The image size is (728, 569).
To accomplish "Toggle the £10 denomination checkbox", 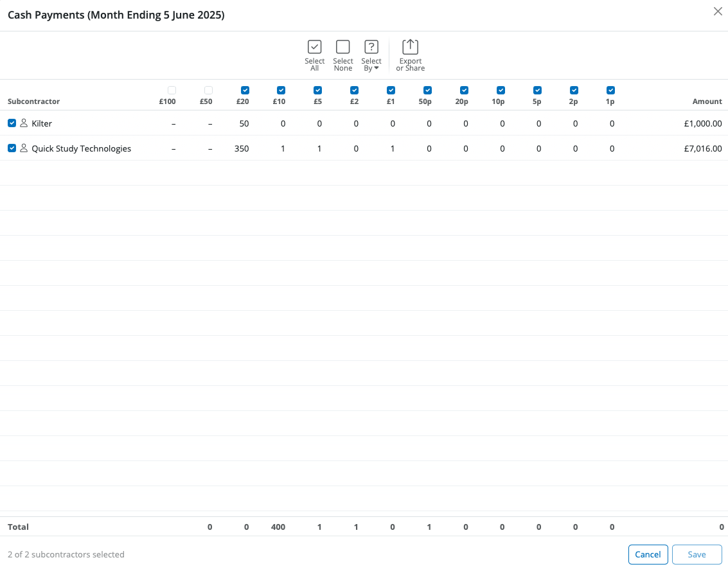I will [281, 91].
